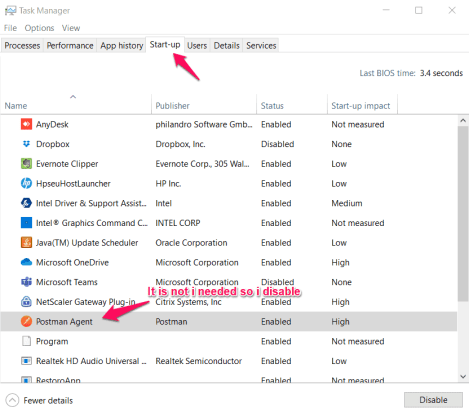This screenshot has height=417, width=469.
Task: Sort by Start-up impact column header
Action: click(x=361, y=106)
